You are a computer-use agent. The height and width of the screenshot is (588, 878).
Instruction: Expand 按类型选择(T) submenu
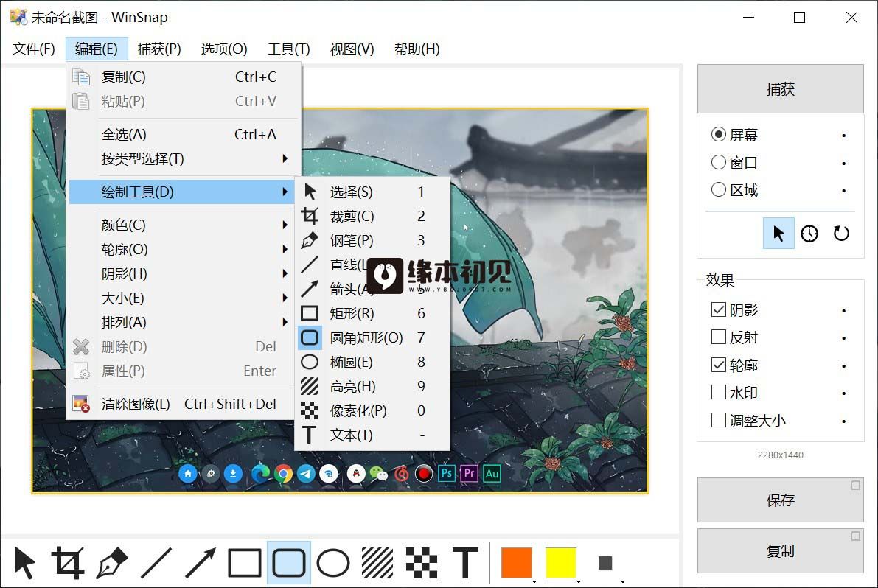click(182, 159)
